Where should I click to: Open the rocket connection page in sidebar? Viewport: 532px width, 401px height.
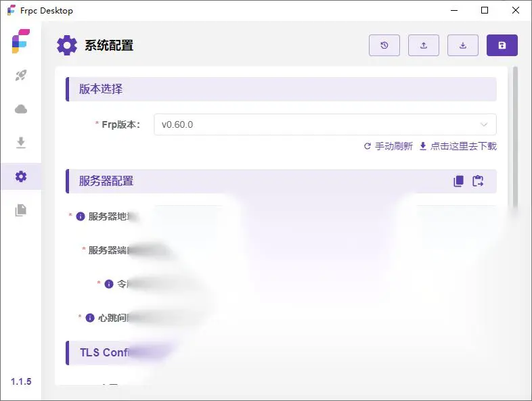coord(21,75)
